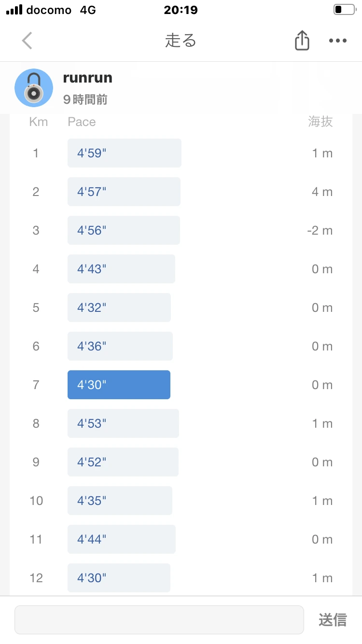The height and width of the screenshot is (644, 362).
Task: Open the runrun username link
Action: (x=88, y=77)
